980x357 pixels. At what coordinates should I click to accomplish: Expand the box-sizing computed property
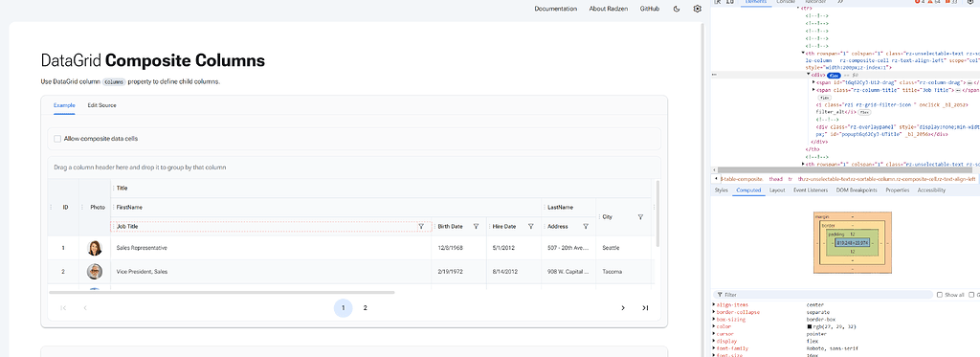(714, 320)
